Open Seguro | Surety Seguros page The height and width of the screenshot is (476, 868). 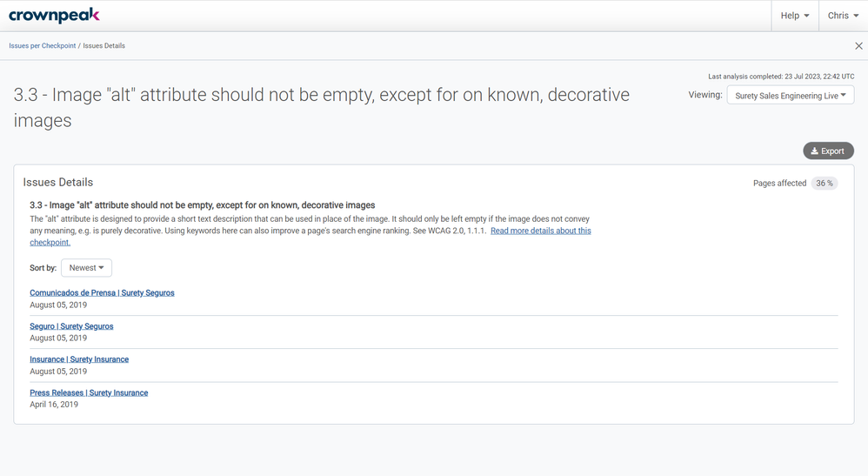point(71,326)
